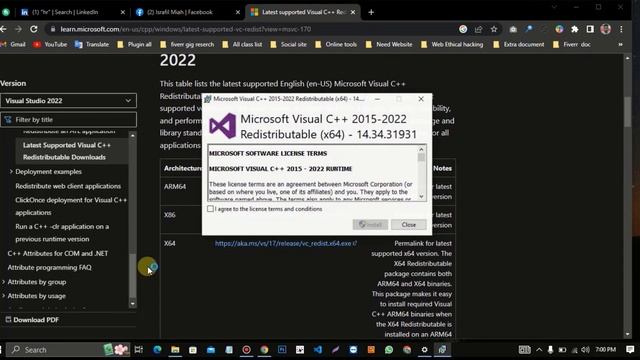640x360 pixels.
Task: Open Photoshop from taskbar
Action: tap(282, 349)
